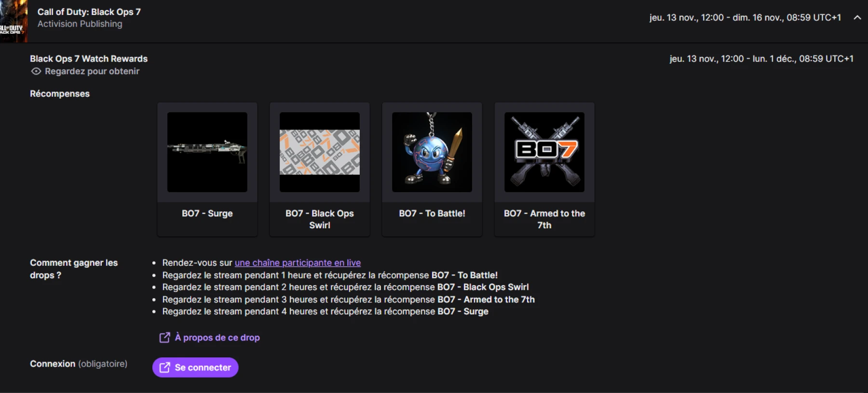
Task: Select the Armed to the 7th emblem thumbnail
Action: [x=544, y=152]
